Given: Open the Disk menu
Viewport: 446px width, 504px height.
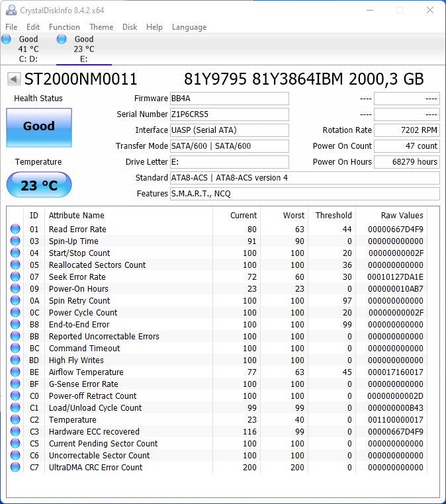Looking at the screenshot, I should (130, 27).
